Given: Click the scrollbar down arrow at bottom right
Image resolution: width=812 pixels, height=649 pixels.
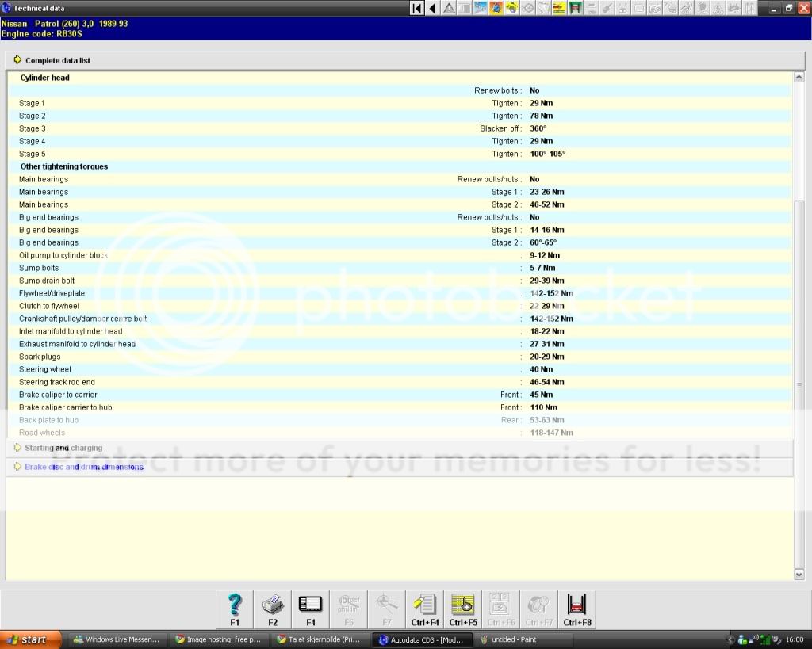Looking at the screenshot, I should pos(799,574).
